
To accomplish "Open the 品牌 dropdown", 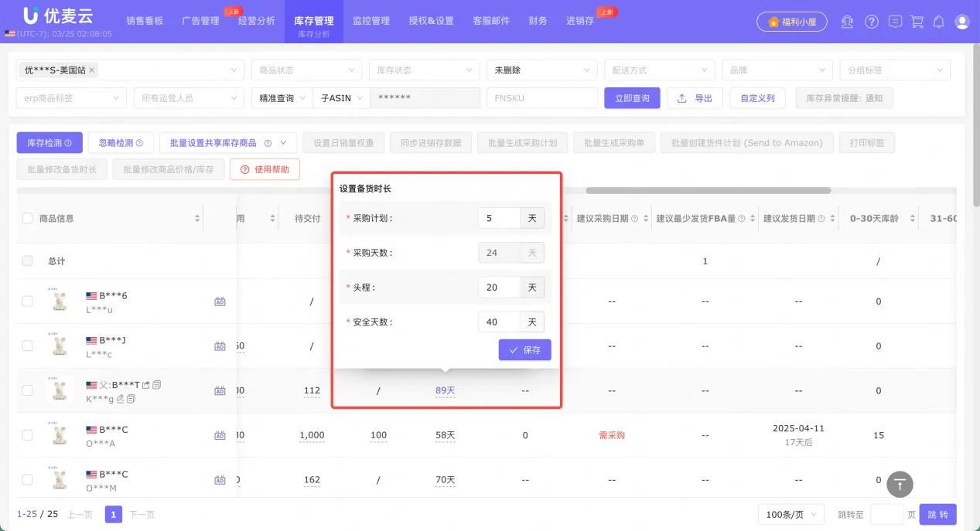I will tap(777, 70).
